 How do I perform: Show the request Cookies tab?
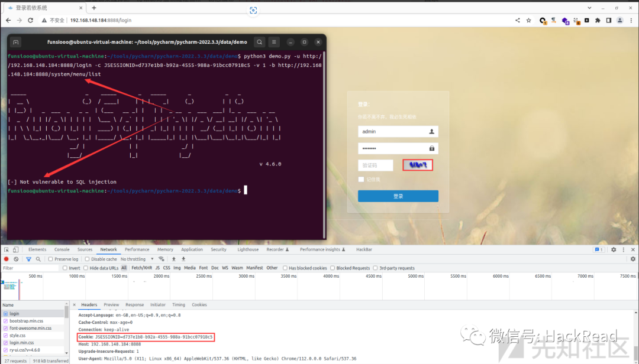click(x=199, y=304)
